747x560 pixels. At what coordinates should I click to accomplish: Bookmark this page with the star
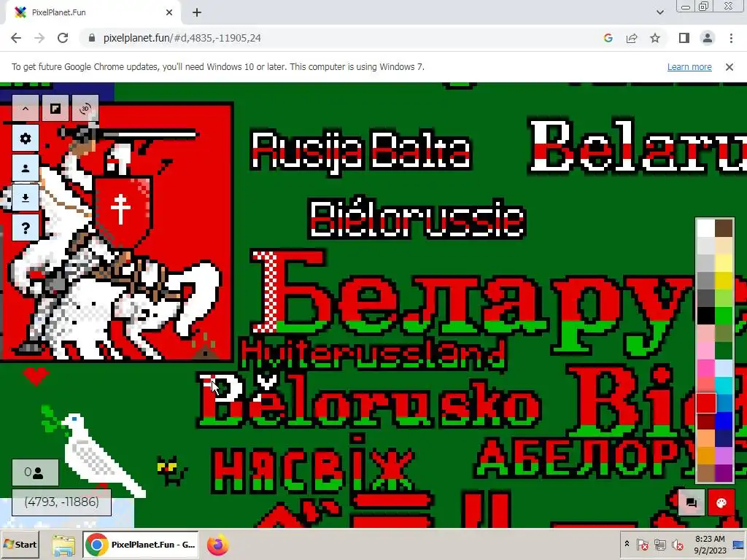click(x=655, y=38)
